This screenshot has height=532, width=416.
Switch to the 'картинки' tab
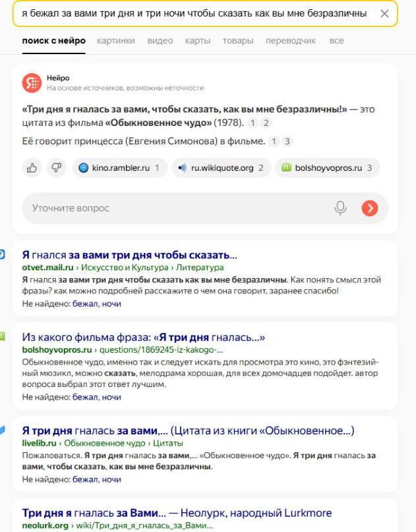coord(116,41)
